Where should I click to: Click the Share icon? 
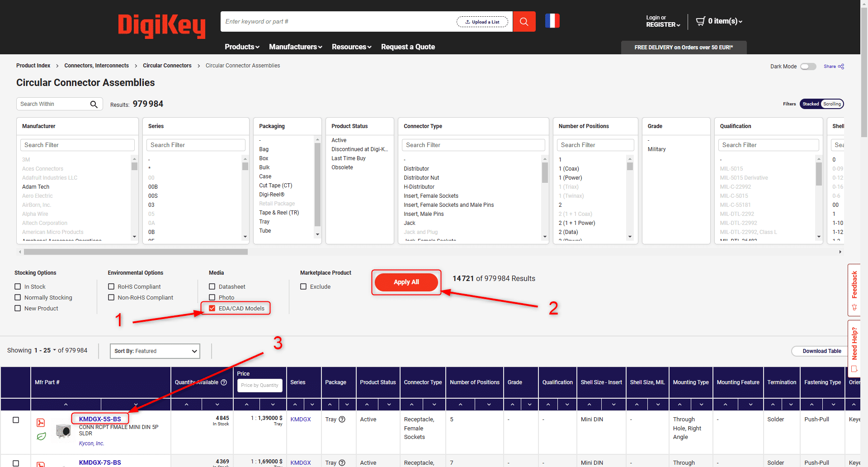pyautogui.click(x=841, y=67)
